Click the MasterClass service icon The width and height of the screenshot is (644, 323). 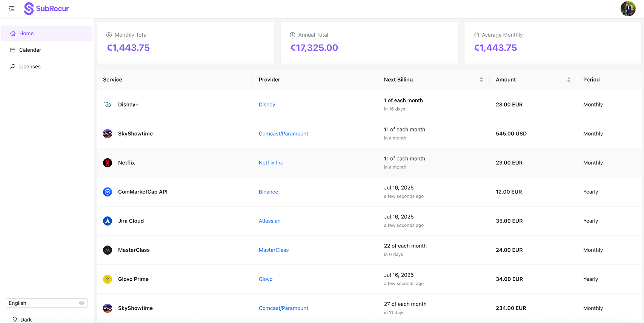coord(108,250)
